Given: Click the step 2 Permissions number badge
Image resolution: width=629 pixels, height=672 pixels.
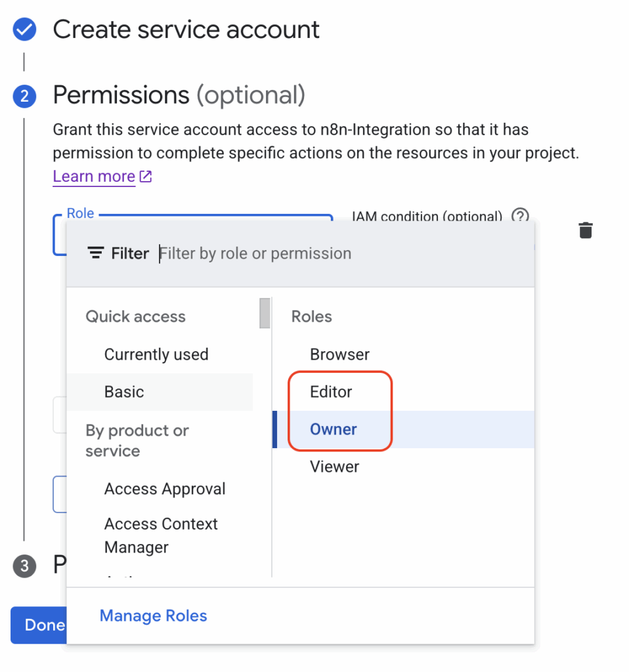Looking at the screenshot, I should [24, 96].
